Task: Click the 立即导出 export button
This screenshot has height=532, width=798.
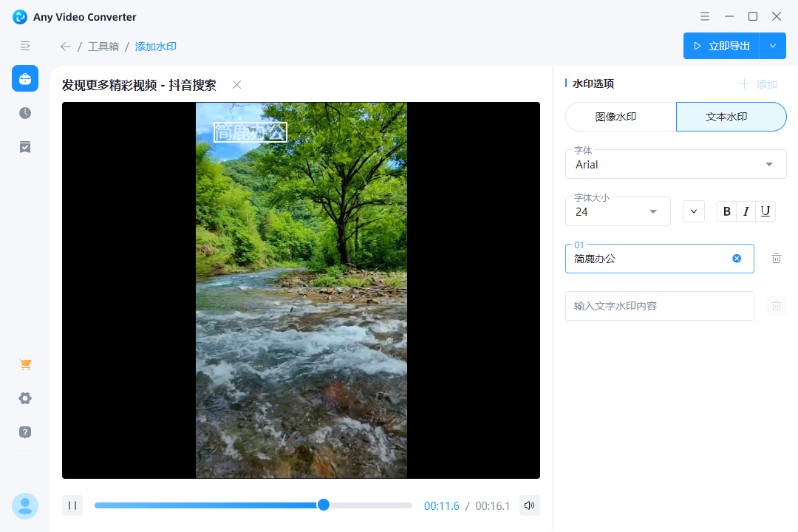Action: point(720,45)
